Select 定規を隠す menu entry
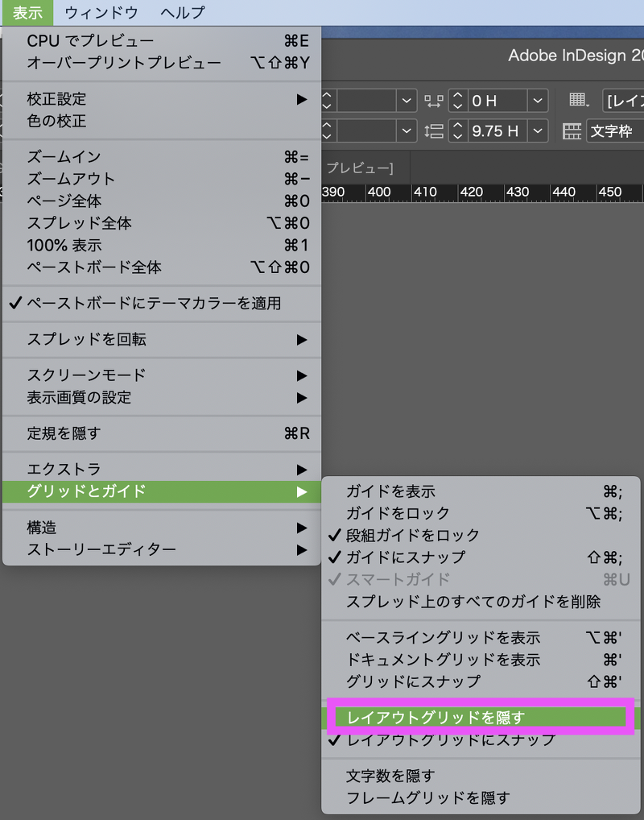This screenshot has height=820, width=644. 64,433
